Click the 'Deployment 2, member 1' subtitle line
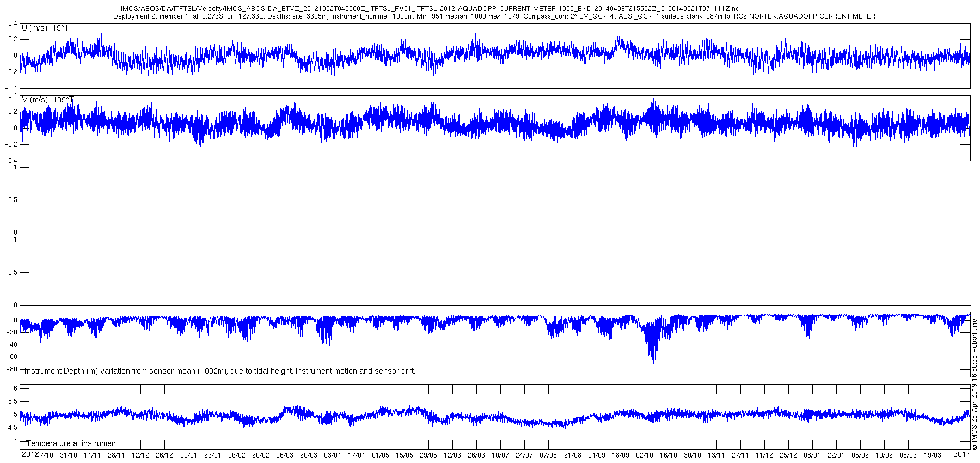 494,16
